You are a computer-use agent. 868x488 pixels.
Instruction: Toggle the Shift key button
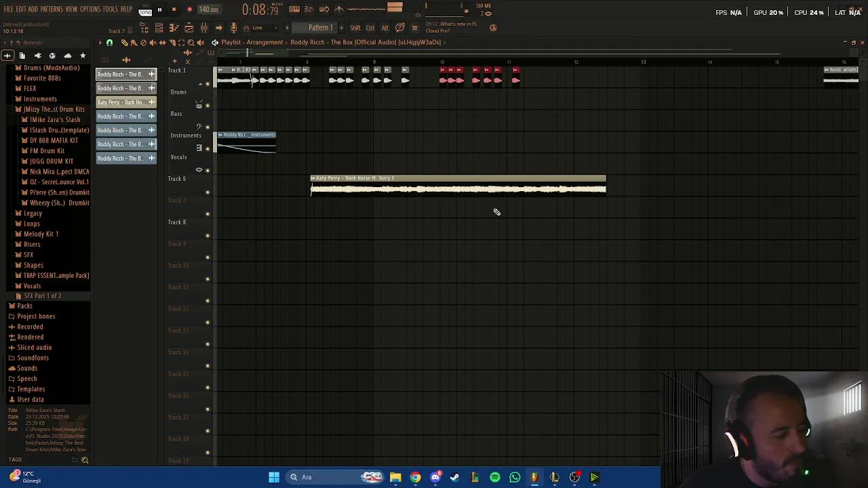click(355, 28)
